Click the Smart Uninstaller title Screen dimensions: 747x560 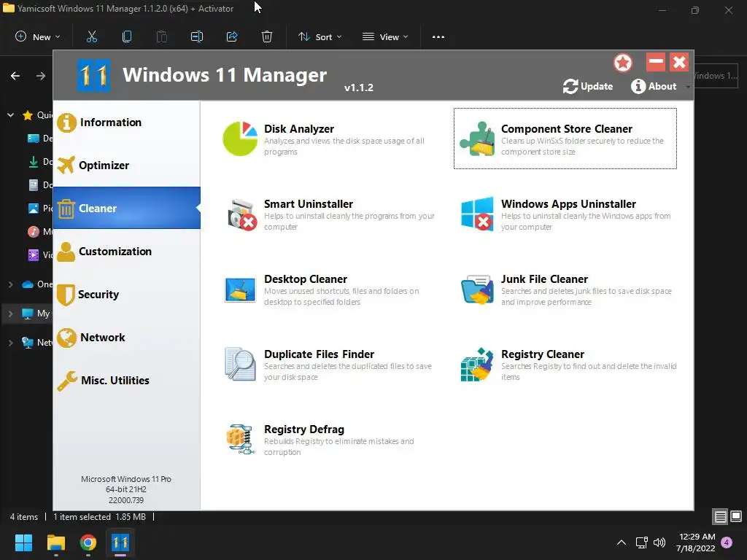pos(309,204)
